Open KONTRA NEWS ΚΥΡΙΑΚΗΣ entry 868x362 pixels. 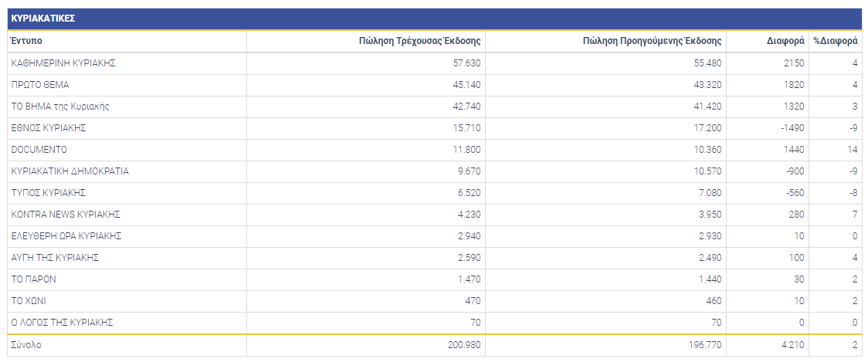pos(65,215)
